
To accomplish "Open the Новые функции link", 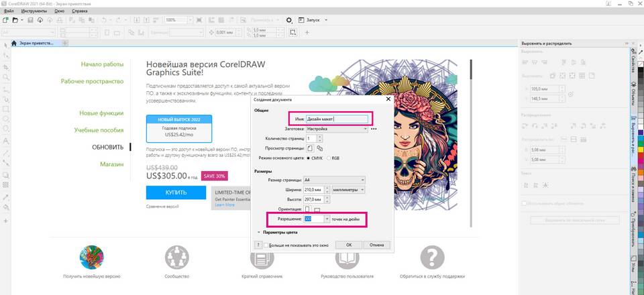I will [x=101, y=113].
